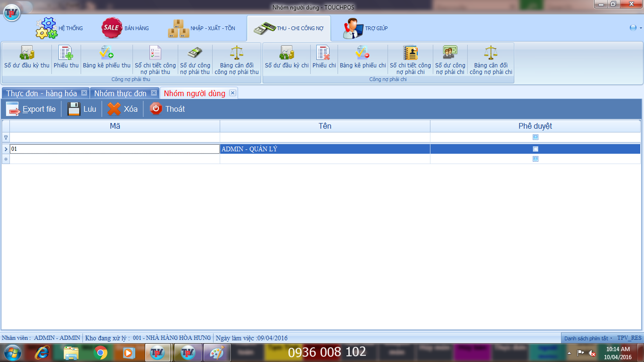Image resolution: width=644 pixels, height=362 pixels.
Task: Select the ADMIN - QUẢN LÝ name cell
Action: [x=325, y=149]
